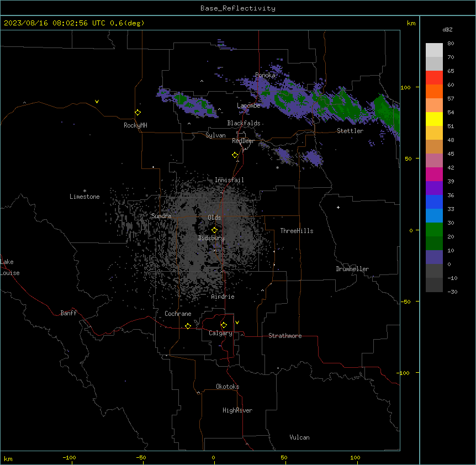
Task: Pick the violet 39 dBZ legend swatch
Action: point(434,188)
